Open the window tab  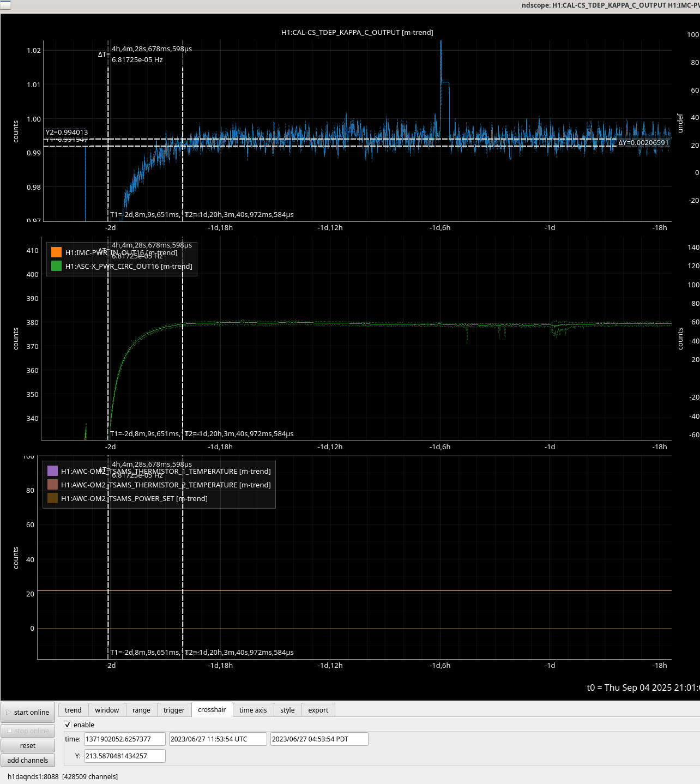pos(107,710)
